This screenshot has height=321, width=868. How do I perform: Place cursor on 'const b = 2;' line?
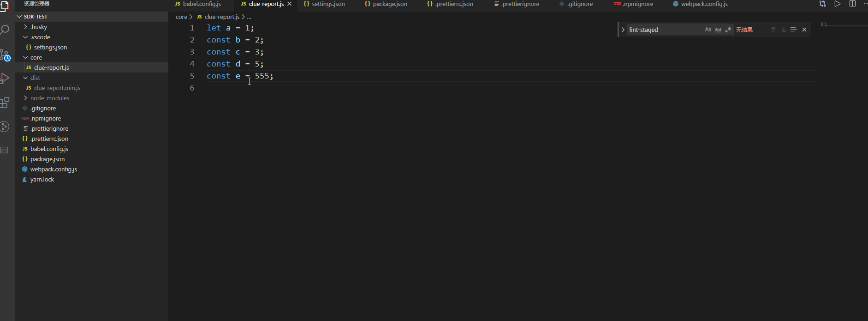(x=235, y=40)
